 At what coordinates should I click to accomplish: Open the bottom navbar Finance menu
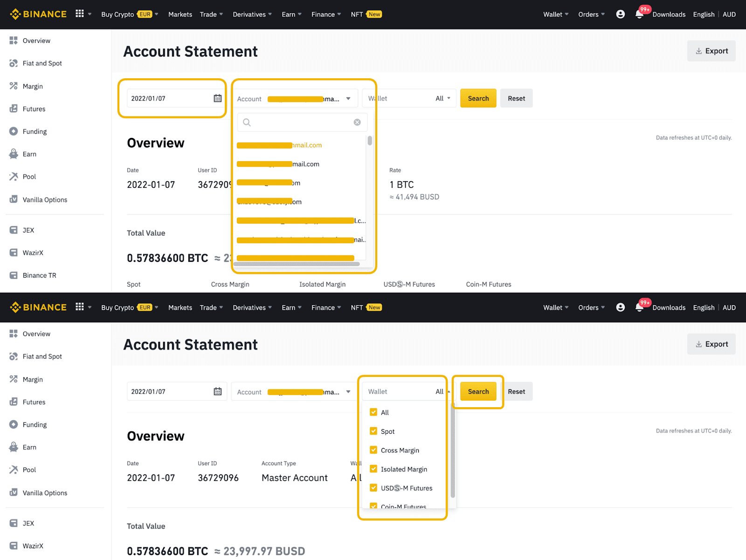pos(326,307)
